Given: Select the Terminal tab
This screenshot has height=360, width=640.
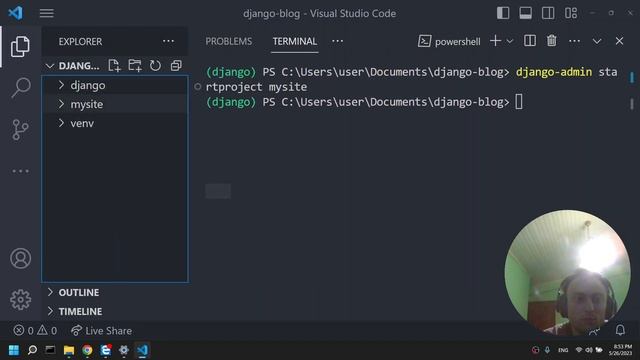Looking at the screenshot, I should (x=295, y=41).
